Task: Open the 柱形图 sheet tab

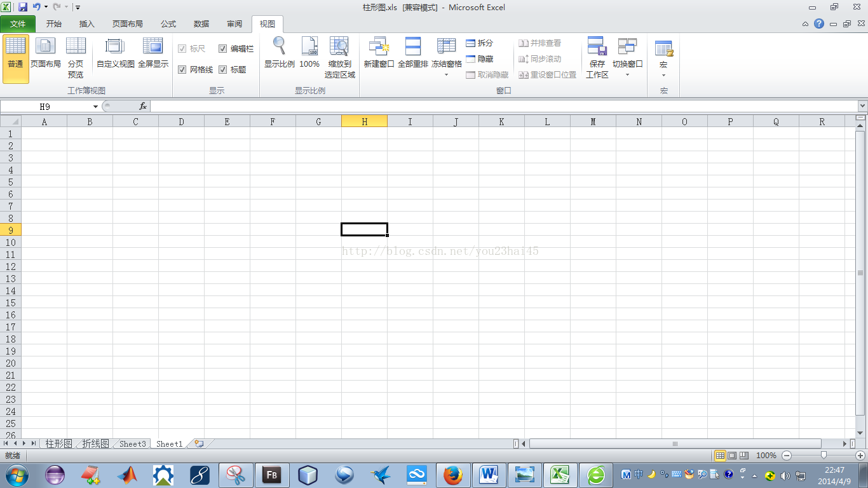Action: [x=58, y=444]
